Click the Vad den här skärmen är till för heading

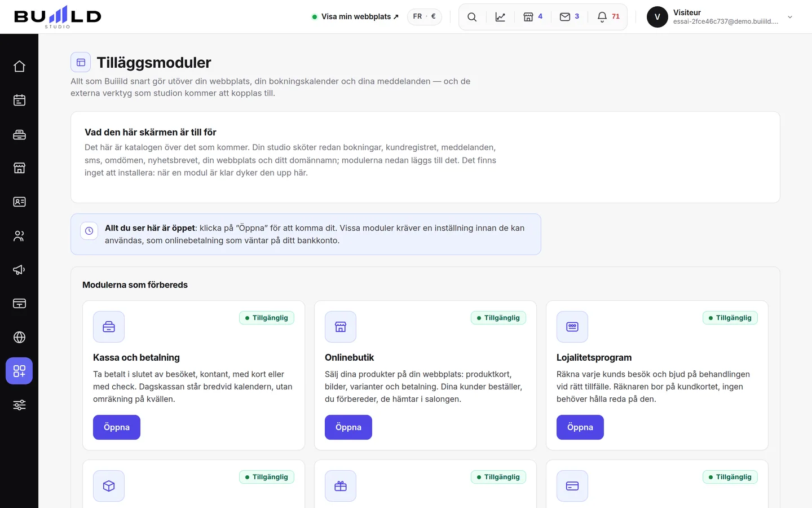pos(151,132)
